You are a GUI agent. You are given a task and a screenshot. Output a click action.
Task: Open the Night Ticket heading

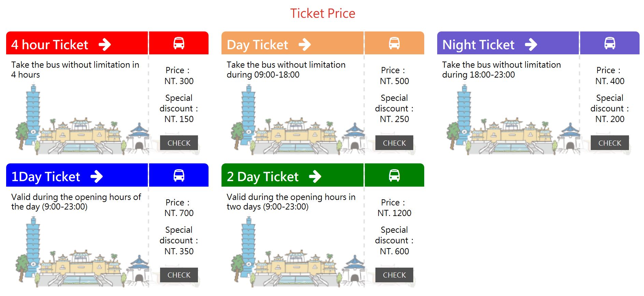tap(478, 45)
